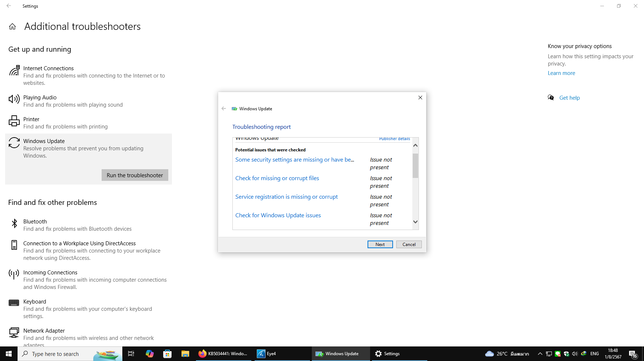Screen dimensions: 644x361
Task: Launch Copilot from the taskbar
Action: coord(149,354)
